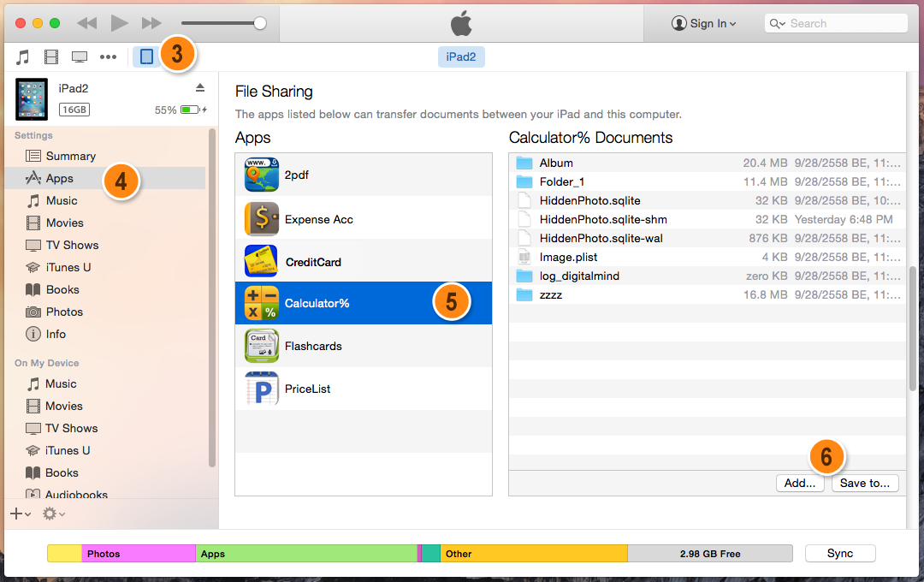Select the Flashcards app
This screenshot has height=582, width=924.
364,346
